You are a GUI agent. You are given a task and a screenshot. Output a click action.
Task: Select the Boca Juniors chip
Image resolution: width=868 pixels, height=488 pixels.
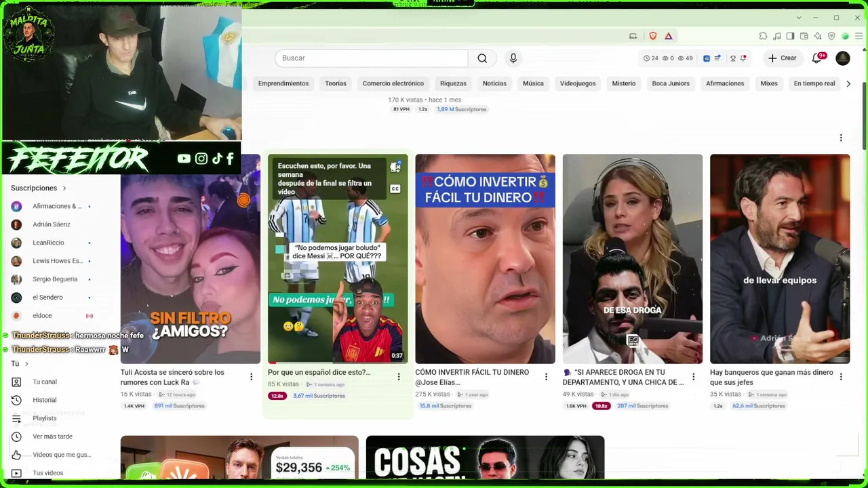tap(671, 83)
